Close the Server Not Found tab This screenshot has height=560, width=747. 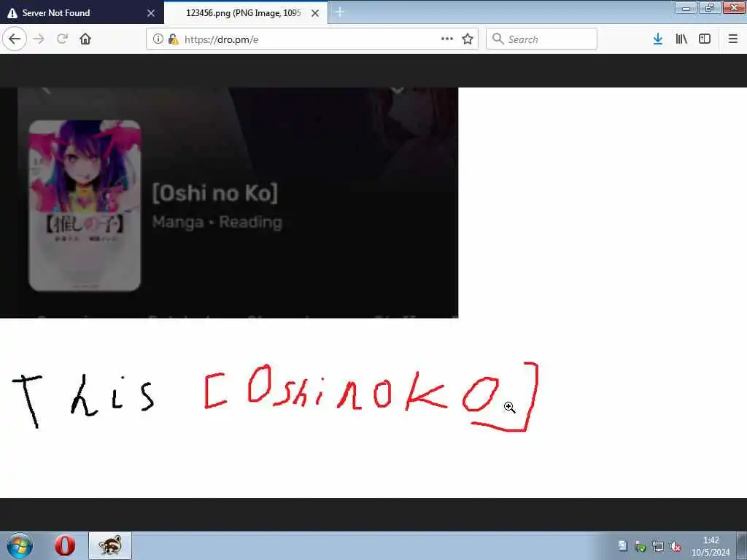151,13
